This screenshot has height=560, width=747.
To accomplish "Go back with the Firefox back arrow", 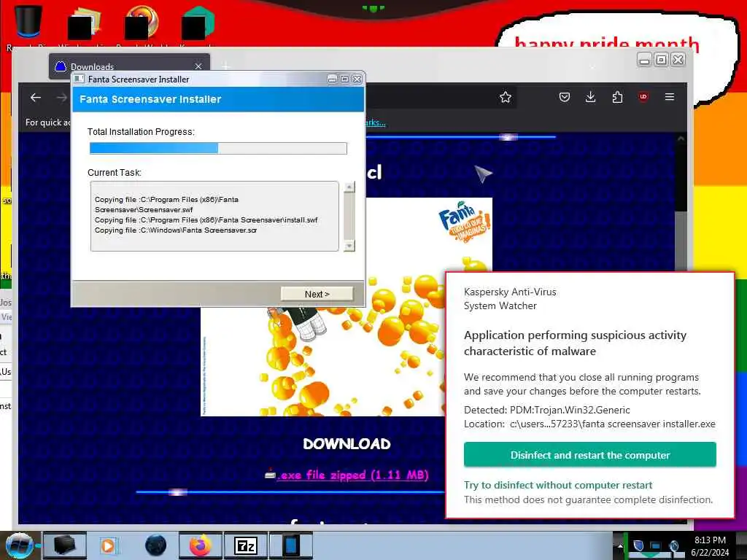I will pyautogui.click(x=36, y=98).
